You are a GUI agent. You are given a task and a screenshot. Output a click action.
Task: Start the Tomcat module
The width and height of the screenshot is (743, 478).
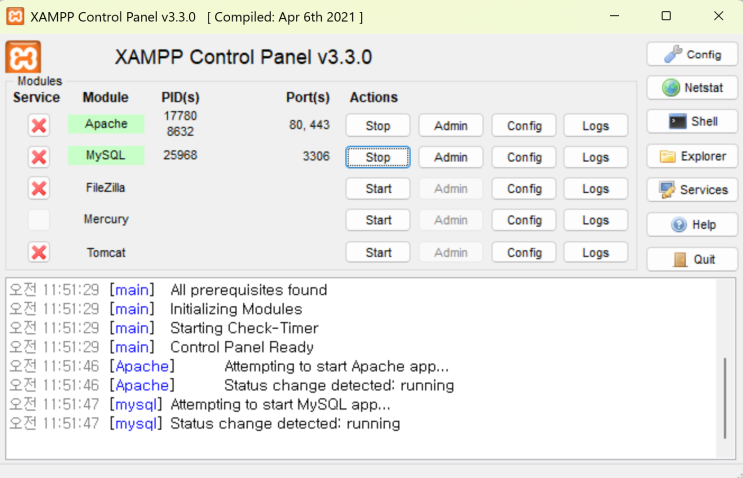[378, 253]
